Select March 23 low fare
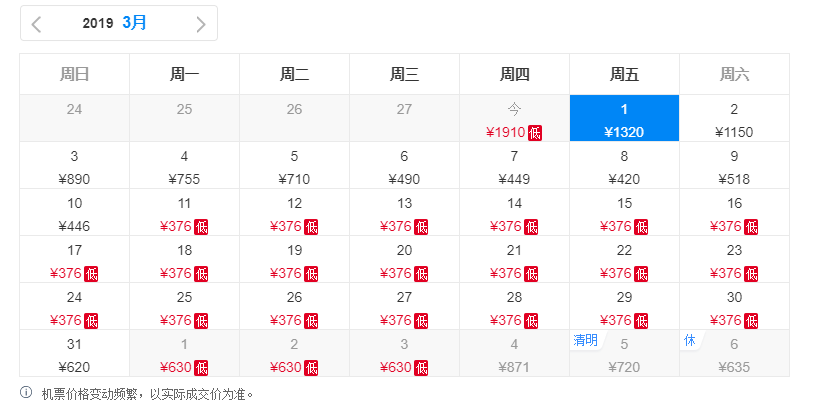815x412 pixels. click(734, 259)
